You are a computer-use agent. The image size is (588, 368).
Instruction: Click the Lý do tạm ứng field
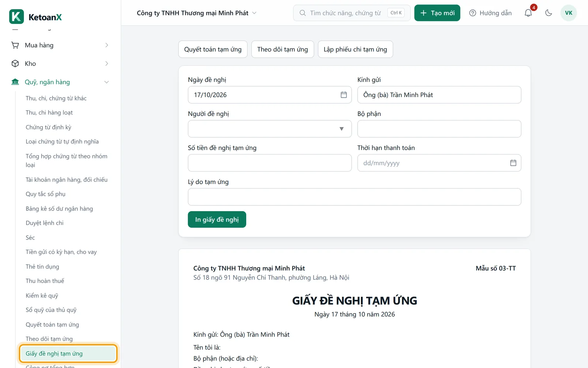click(355, 197)
